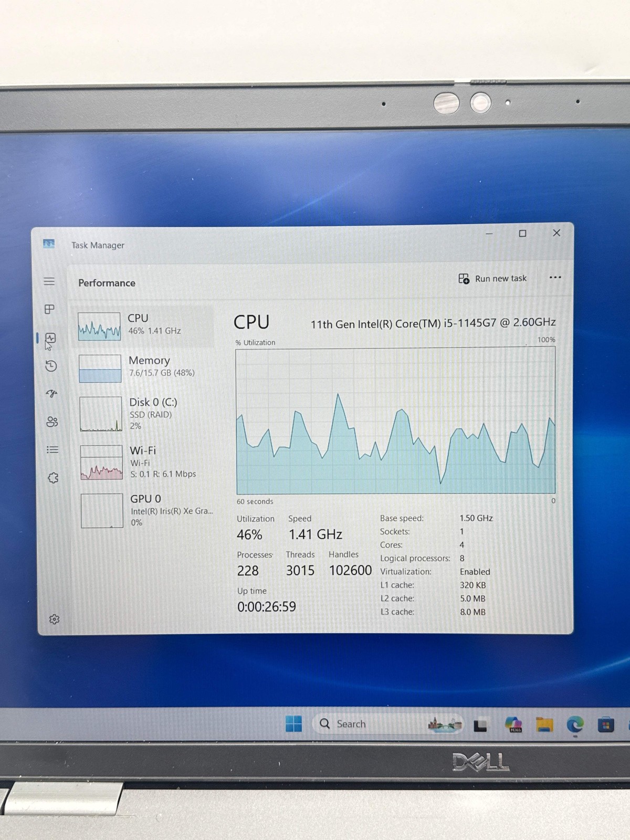Open Microsoft Store from taskbar

[x=606, y=724]
